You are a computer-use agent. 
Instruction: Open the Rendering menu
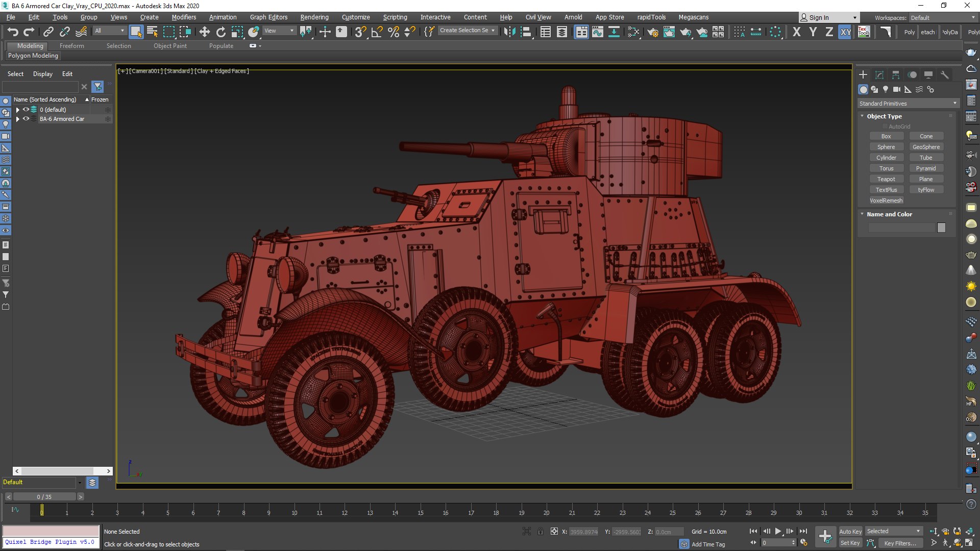click(x=314, y=17)
